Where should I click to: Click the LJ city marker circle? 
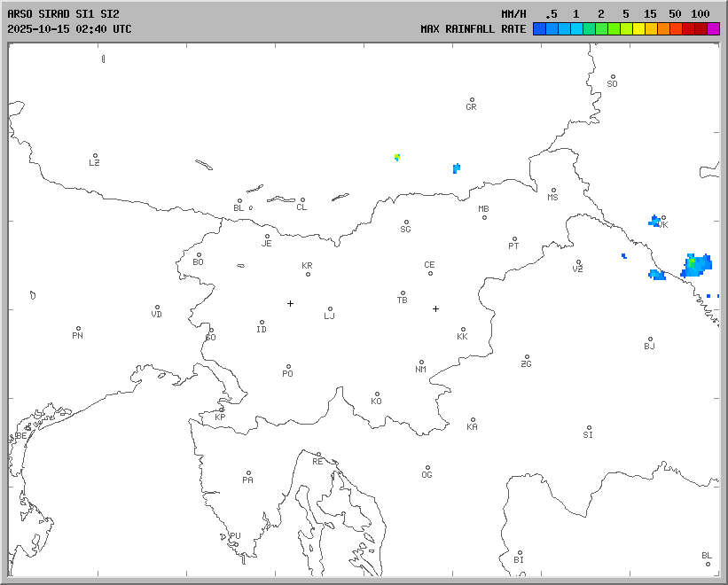(330, 308)
